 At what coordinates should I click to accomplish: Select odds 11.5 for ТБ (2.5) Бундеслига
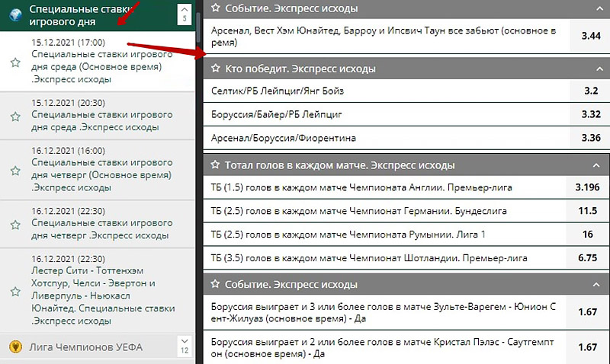(x=587, y=211)
